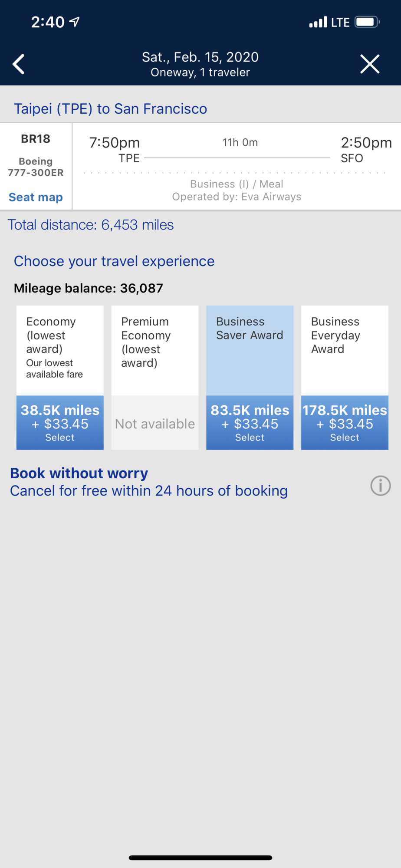401x868 pixels.
Task: Tap the Premium Economy lowest award header
Action: click(155, 351)
